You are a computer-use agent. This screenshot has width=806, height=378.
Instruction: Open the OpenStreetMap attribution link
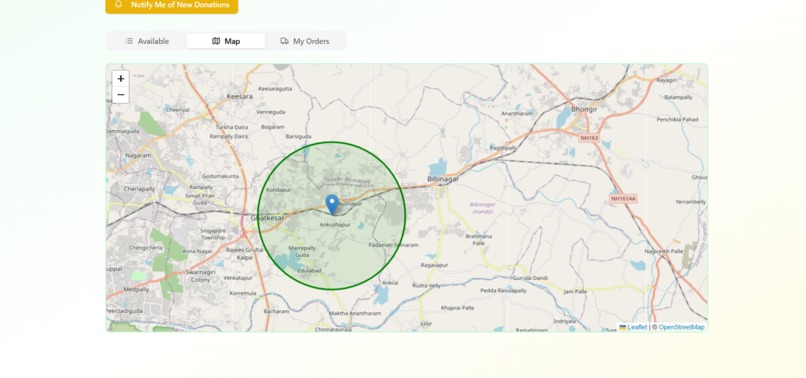coord(682,327)
